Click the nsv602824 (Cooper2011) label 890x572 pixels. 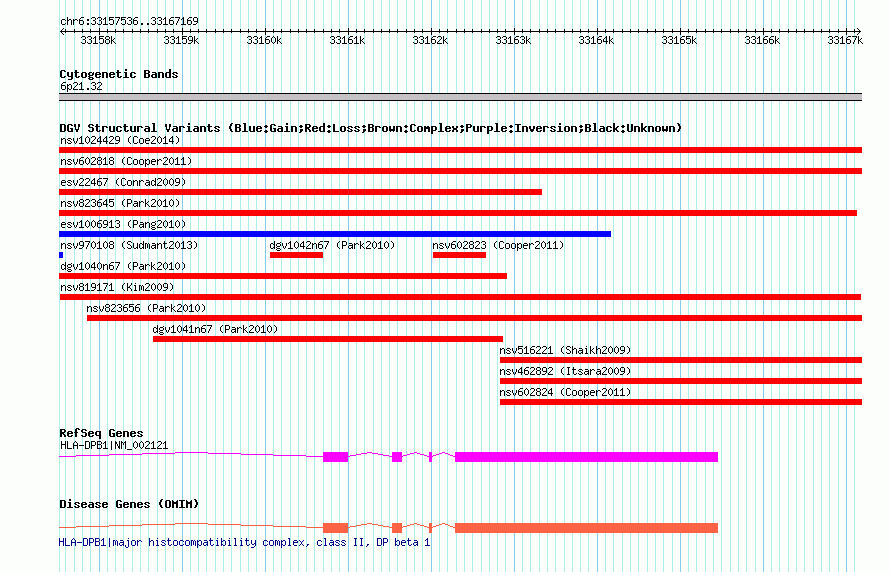pos(565,392)
